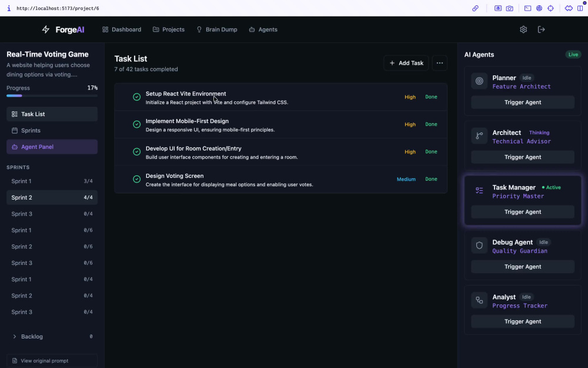Open the Projects nav item

click(x=169, y=29)
